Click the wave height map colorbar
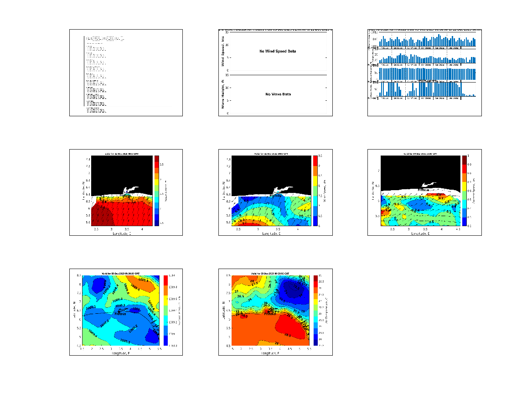 pos(156,190)
